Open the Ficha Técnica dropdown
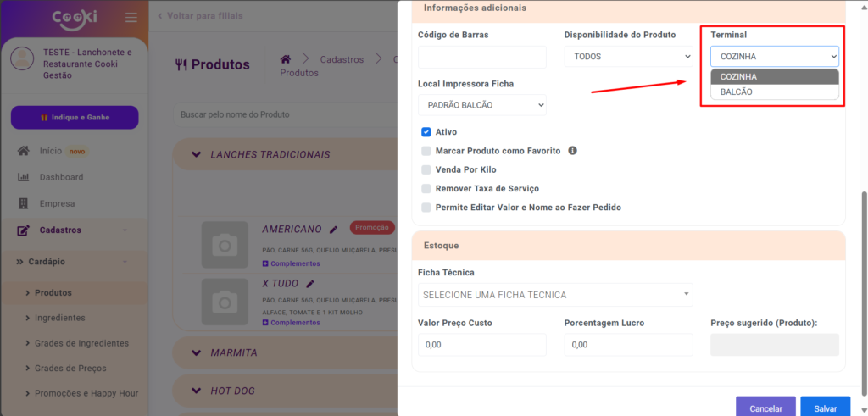 555,295
